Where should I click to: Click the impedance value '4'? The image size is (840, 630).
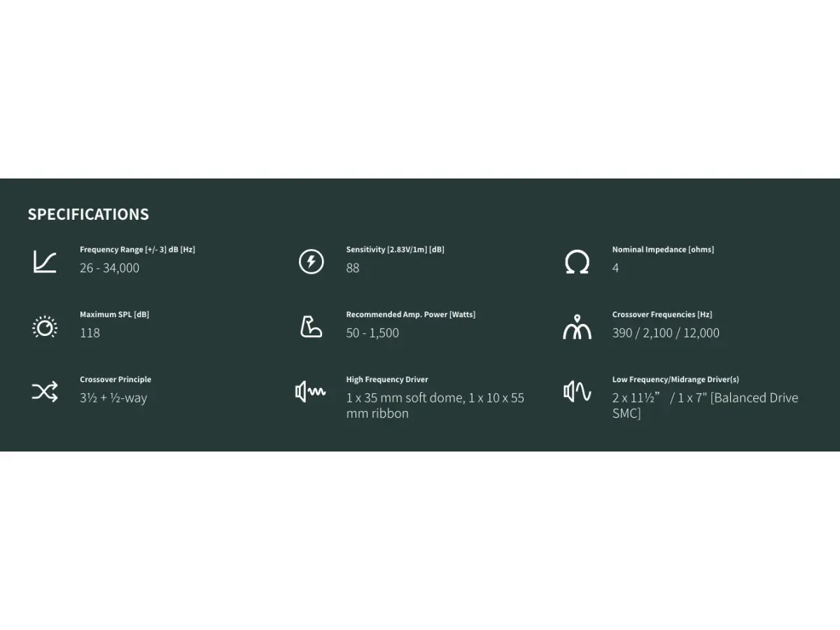[615, 267]
